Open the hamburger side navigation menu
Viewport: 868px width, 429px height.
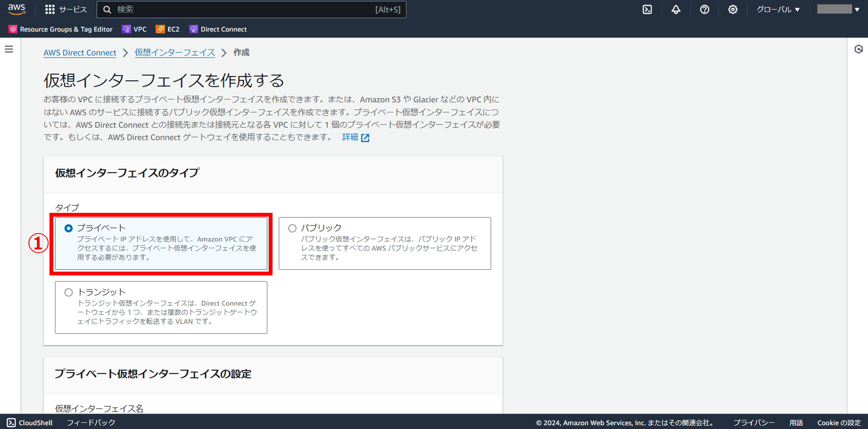tap(9, 49)
